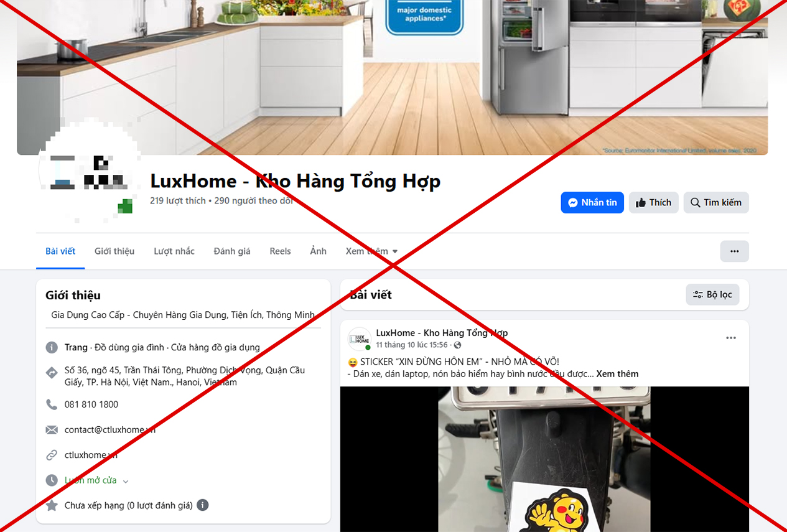Click the star rating icon
This screenshot has width=787, height=532.
[x=52, y=505]
